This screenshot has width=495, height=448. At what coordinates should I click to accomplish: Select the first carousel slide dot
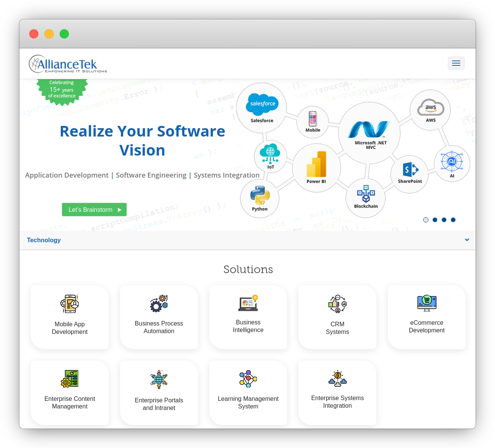pyautogui.click(x=426, y=220)
